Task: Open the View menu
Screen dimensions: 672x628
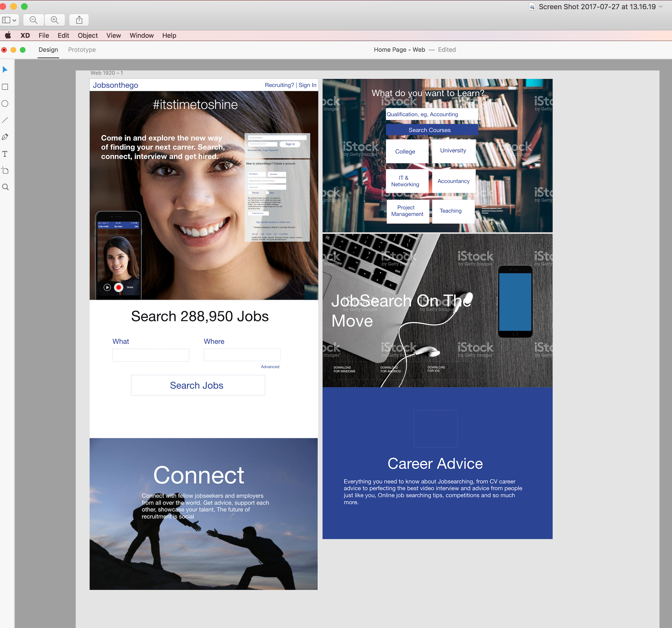Action: (114, 35)
